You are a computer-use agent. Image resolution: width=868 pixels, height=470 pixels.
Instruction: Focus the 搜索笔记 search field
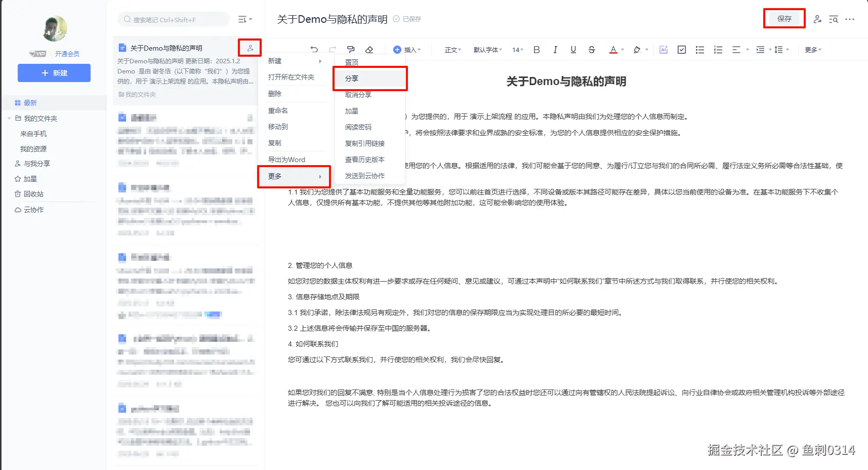click(174, 19)
